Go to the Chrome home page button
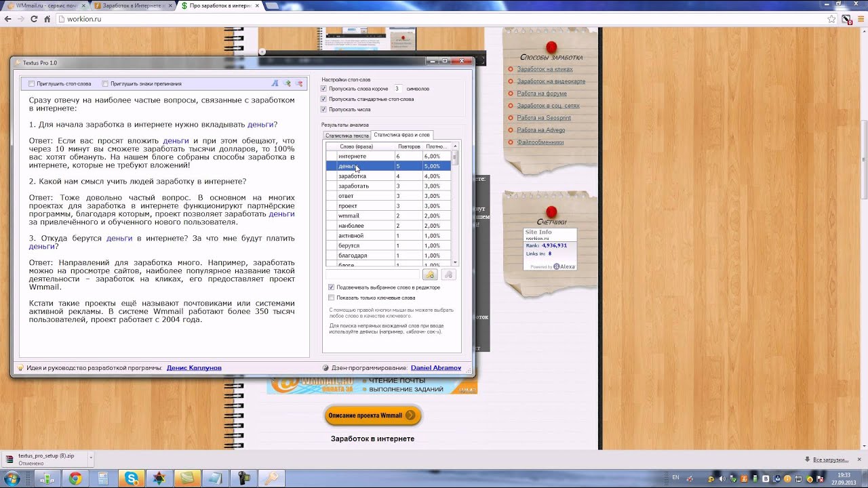This screenshot has height=488, width=868. pos(47,19)
